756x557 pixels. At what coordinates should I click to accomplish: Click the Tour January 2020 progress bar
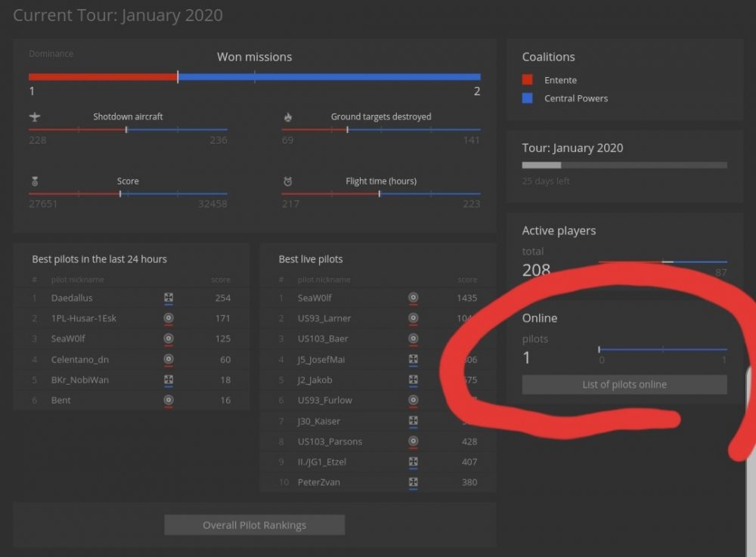pos(624,165)
